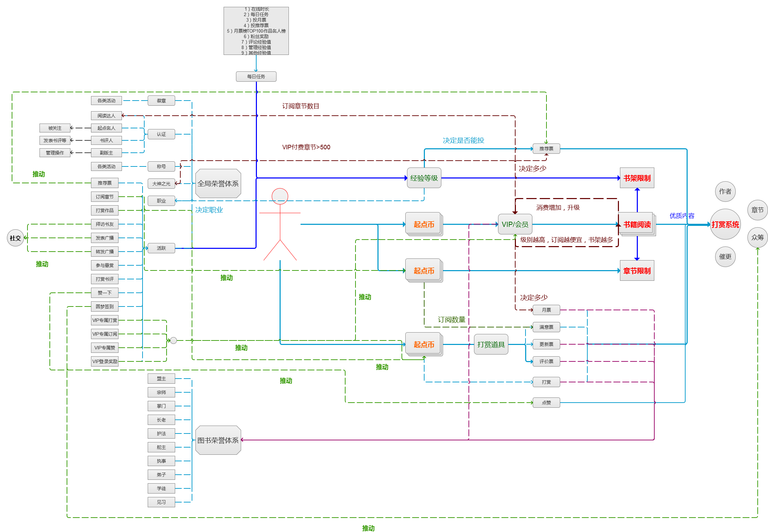
Task: Select the 打赏系统 circle node
Action: (725, 224)
